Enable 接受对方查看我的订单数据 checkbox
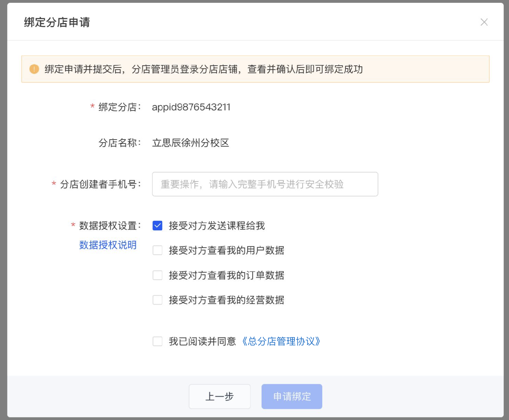Screen dimensions: 509x420 click(157, 275)
